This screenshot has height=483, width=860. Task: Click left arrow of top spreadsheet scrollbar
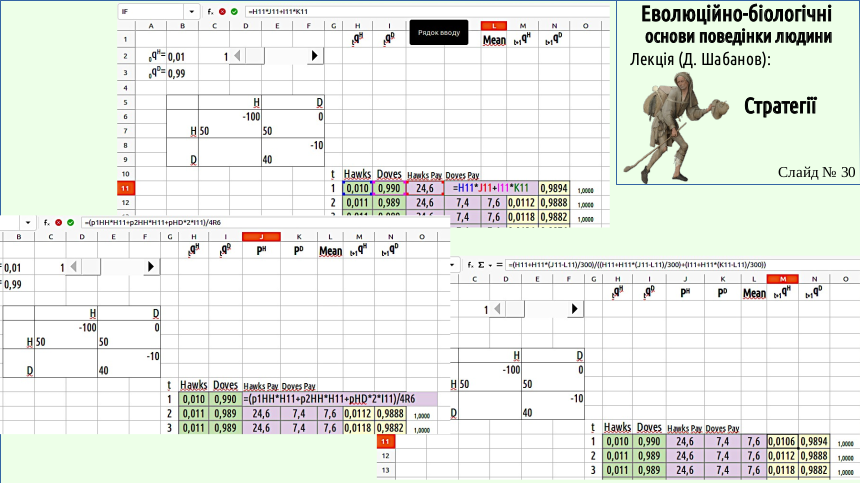click(x=236, y=57)
